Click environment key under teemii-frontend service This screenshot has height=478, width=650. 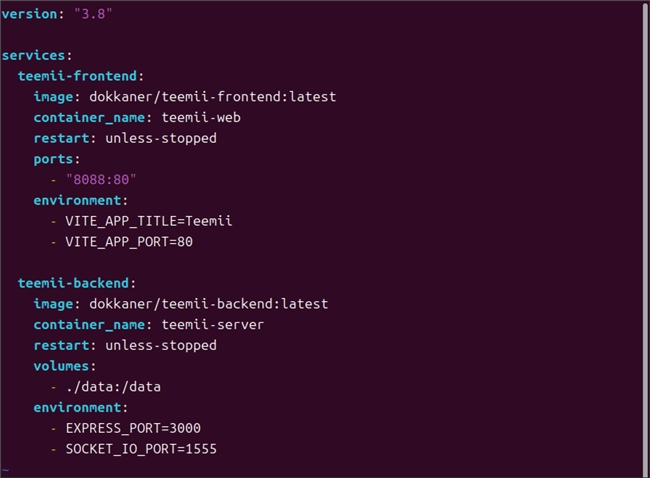78,200
